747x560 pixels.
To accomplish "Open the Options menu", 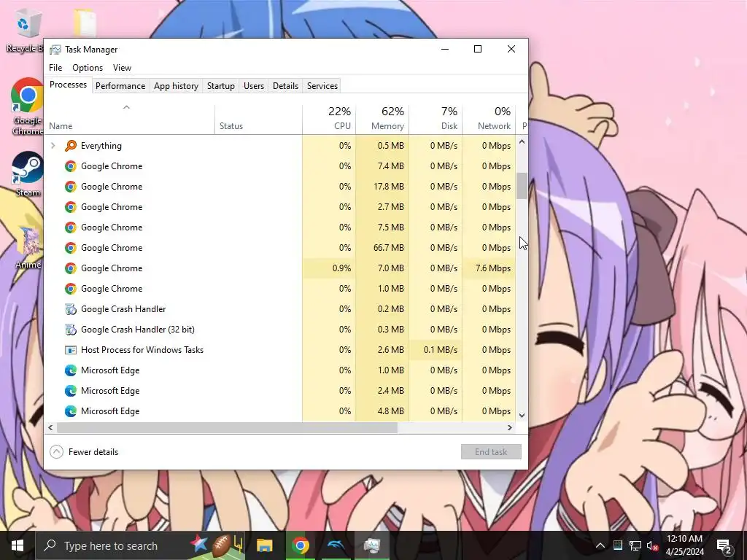I will [88, 68].
